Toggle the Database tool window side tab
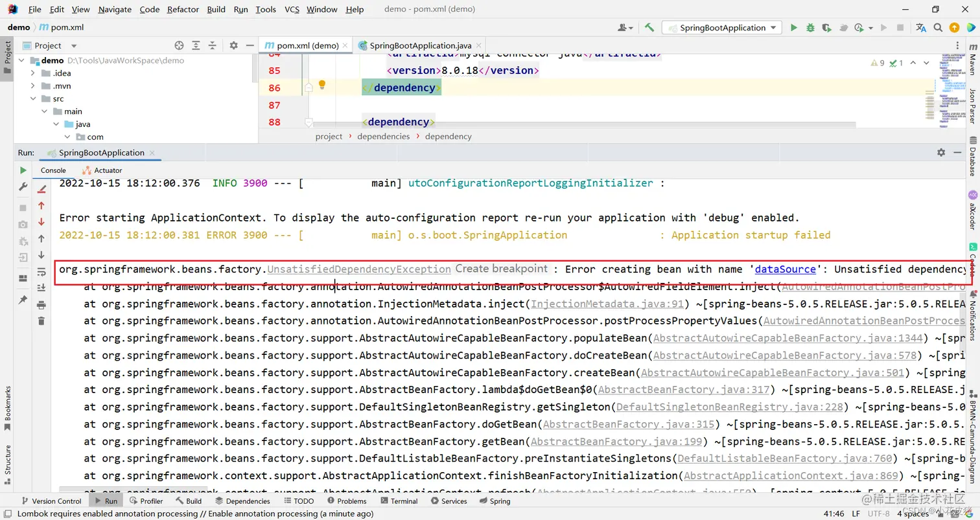980x520 pixels. [x=972, y=155]
